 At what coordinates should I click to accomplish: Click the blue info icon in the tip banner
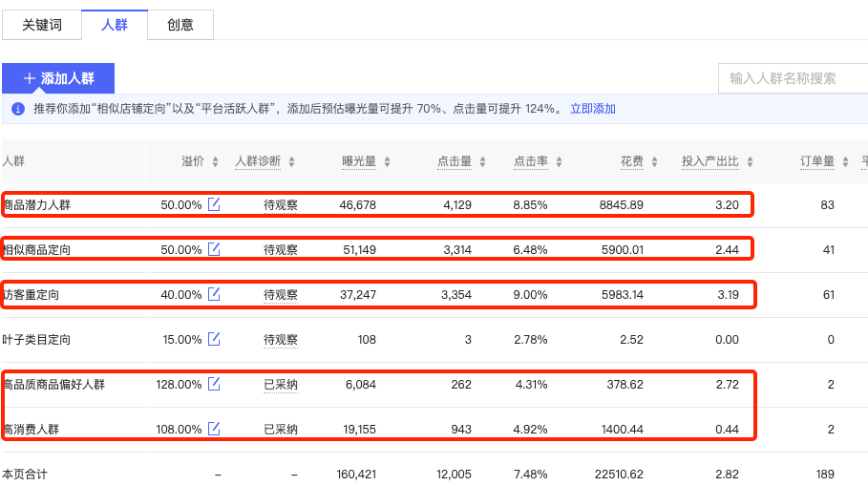[x=18, y=109]
